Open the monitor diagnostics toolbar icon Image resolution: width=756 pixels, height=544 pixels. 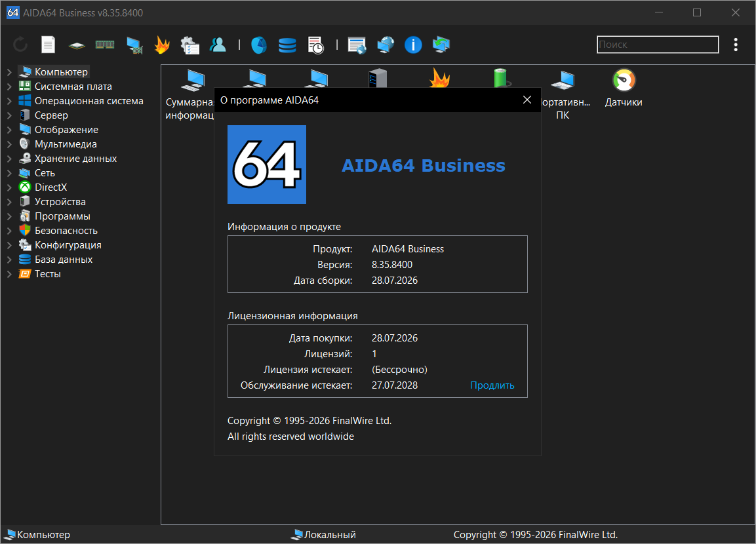(x=134, y=45)
